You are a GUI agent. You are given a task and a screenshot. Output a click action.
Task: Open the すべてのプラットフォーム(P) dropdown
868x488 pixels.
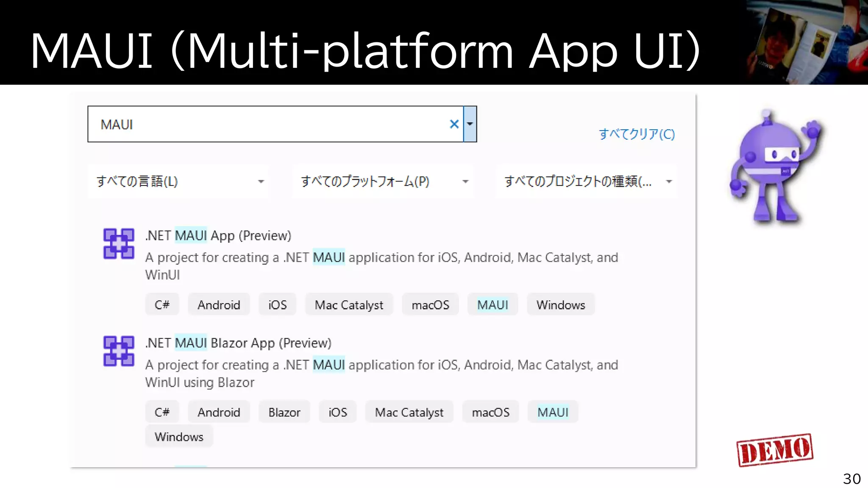(382, 181)
